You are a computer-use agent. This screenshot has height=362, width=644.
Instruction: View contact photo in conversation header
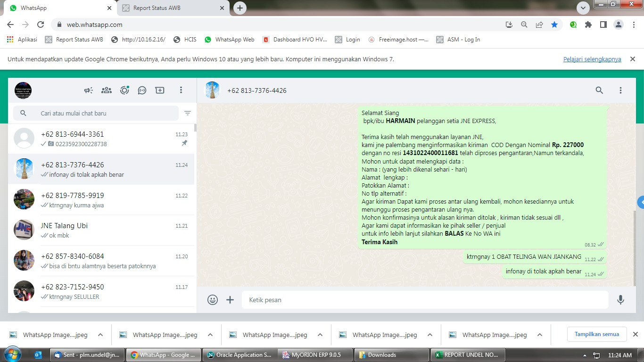[212, 90]
